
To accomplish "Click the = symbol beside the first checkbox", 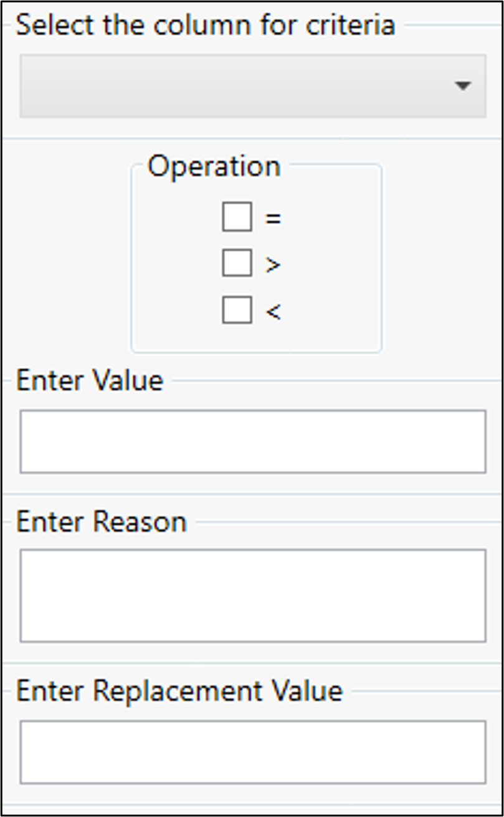I will coord(273,219).
